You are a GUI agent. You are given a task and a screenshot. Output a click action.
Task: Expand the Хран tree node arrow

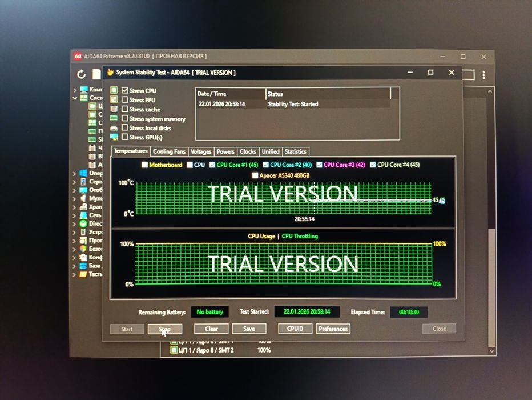point(75,207)
